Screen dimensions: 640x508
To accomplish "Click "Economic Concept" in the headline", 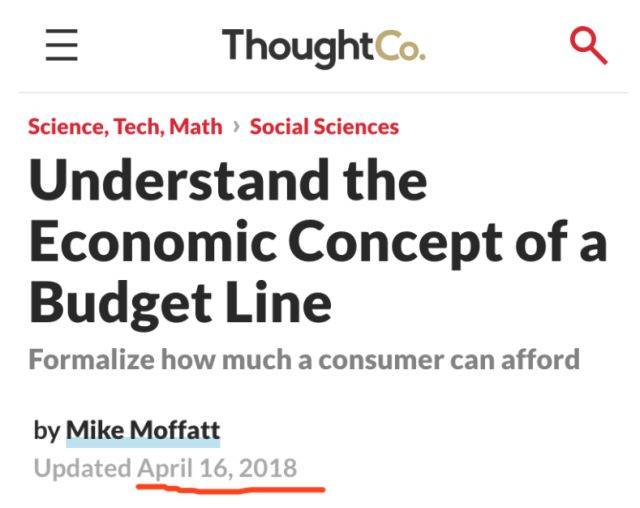I will point(266,242).
